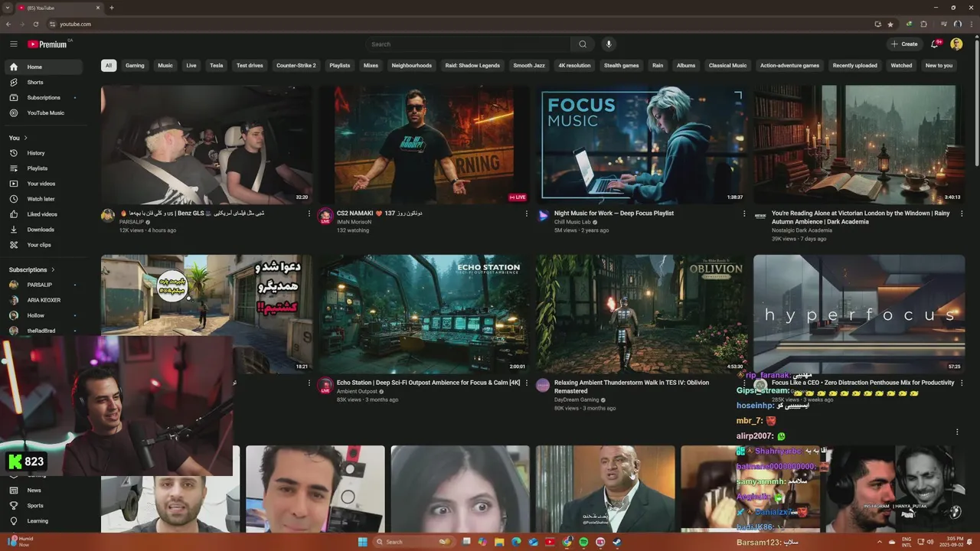Image resolution: width=980 pixels, height=551 pixels.
Task: Open Nostalgic Dark Academia channel link
Action: (x=802, y=230)
